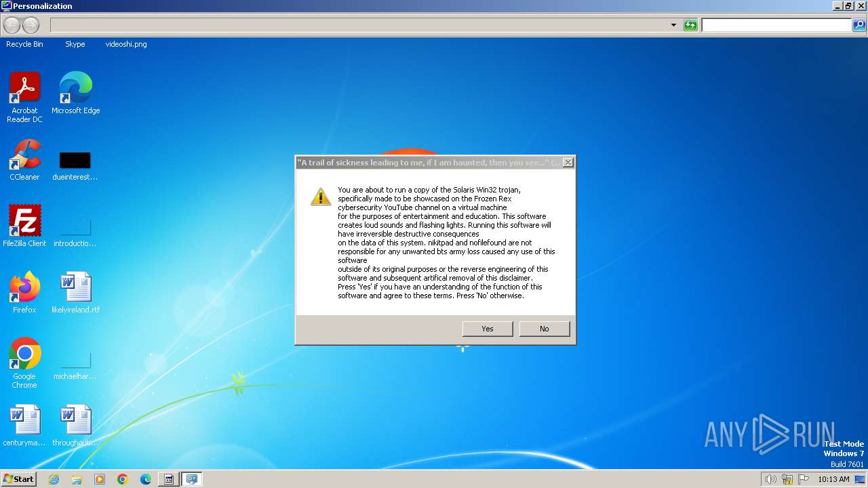Open Acrobat Reader DC desktop shortcut

click(x=24, y=97)
